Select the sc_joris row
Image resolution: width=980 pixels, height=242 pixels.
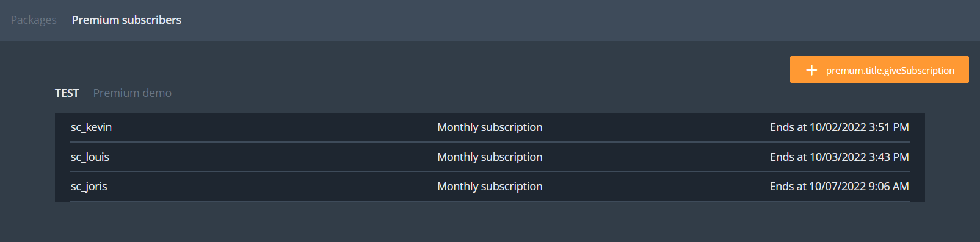[x=490, y=187]
